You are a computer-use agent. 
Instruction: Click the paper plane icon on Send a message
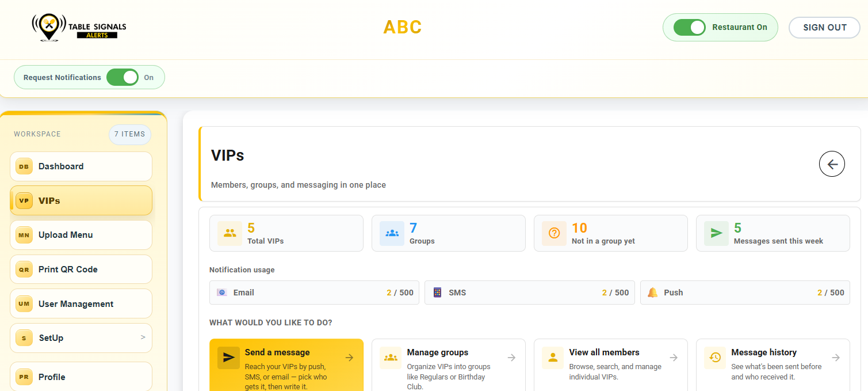tap(228, 358)
